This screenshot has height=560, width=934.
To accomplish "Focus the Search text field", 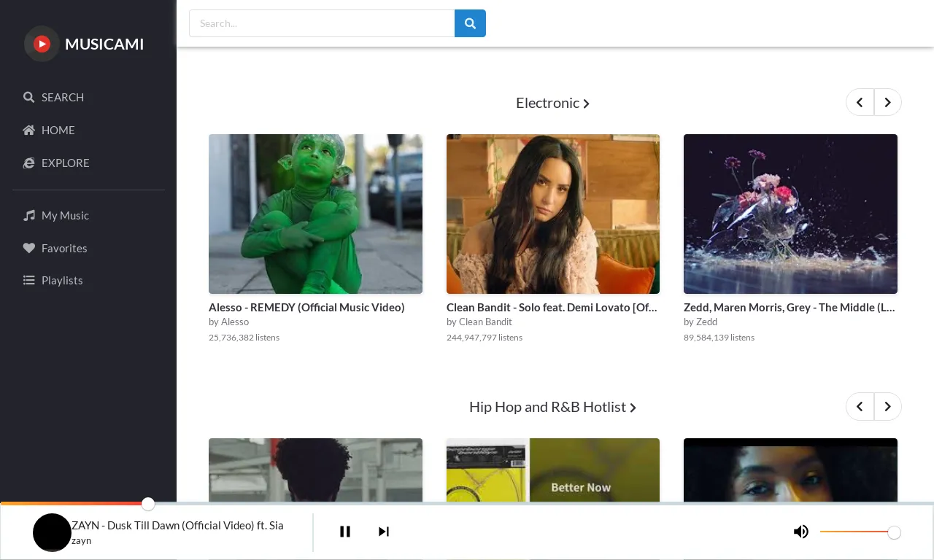I will 322,23.
